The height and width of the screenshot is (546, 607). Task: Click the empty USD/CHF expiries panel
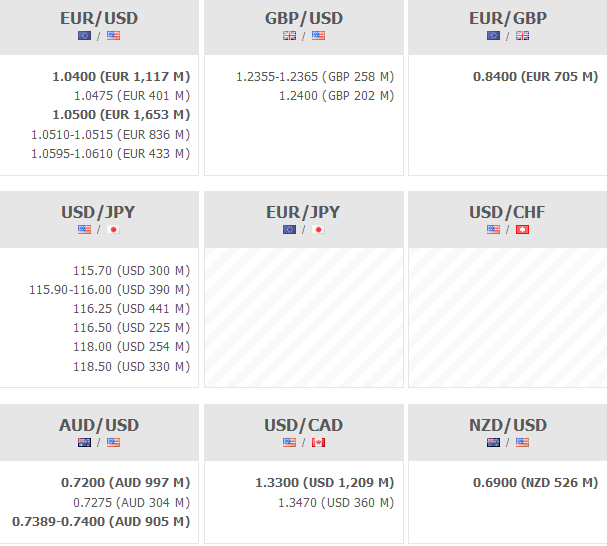507,317
